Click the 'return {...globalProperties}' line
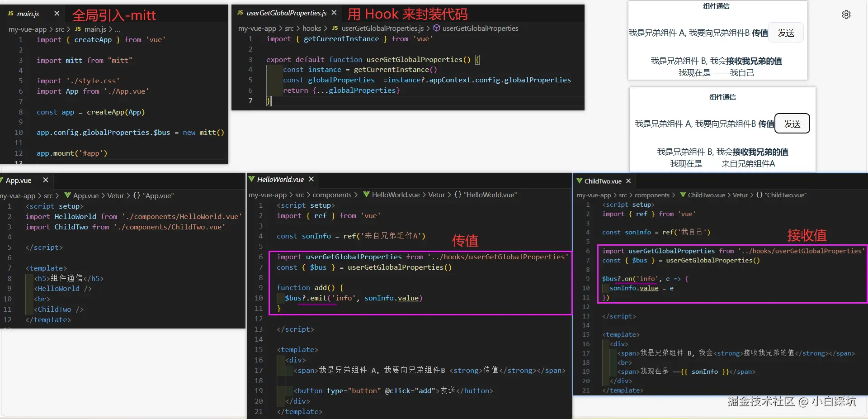Screen dimensions: 868x419 click(341, 90)
